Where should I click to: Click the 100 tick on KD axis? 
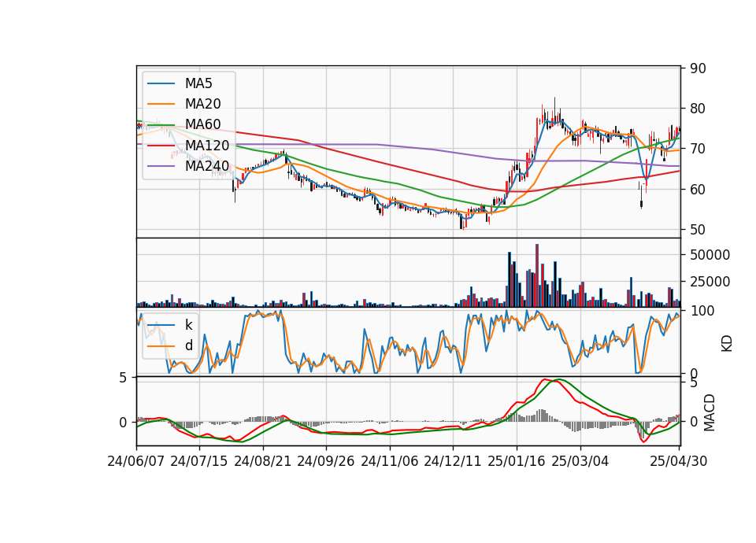coord(702,311)
